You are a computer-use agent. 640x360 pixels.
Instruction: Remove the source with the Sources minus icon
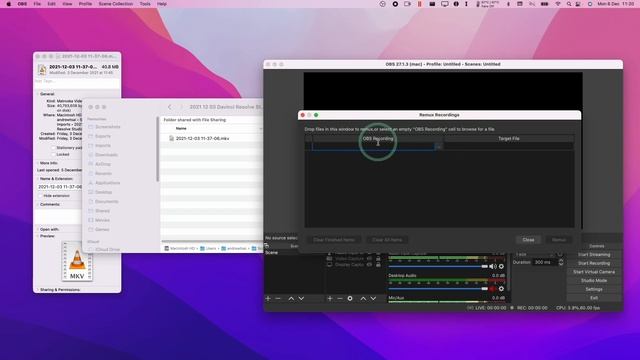(x=340, y=299)
